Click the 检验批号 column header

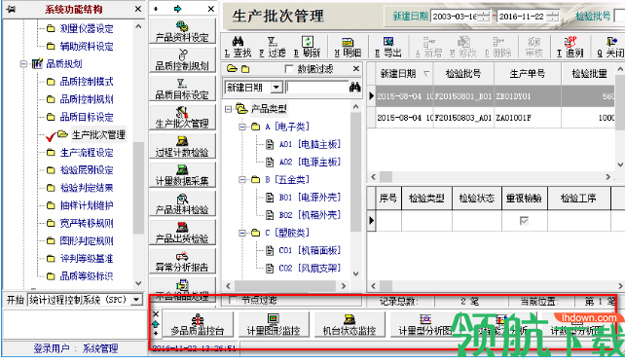[463, 74]
